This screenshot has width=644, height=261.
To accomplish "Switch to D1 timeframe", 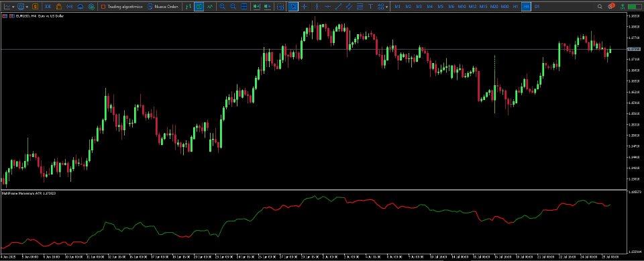I will pyautogui.click(x=537, y=7).
